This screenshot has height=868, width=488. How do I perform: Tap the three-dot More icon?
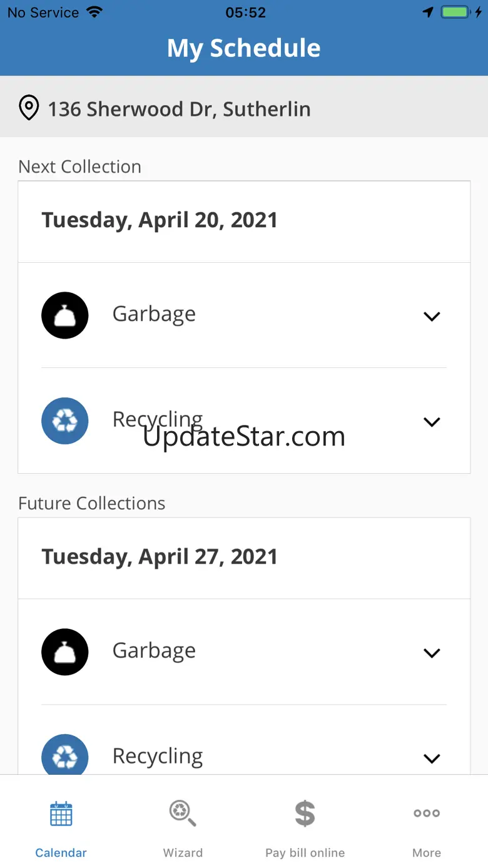pyautogui.click(x=427, y=814)
